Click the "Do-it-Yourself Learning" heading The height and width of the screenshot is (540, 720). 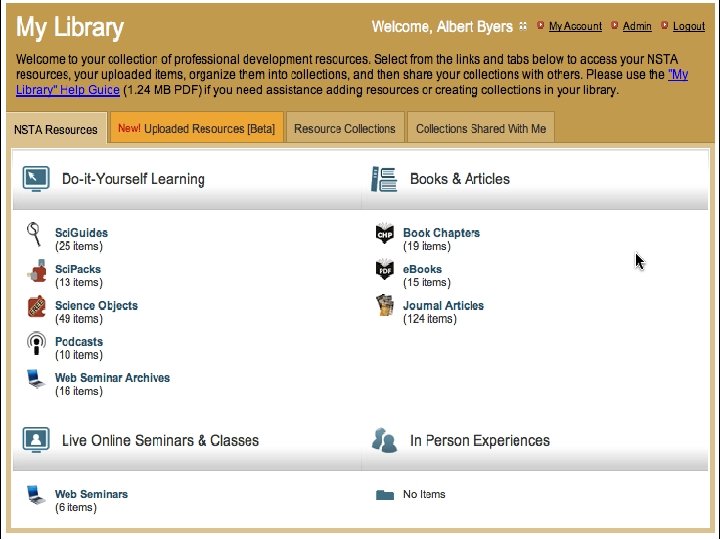click(133, 179)
